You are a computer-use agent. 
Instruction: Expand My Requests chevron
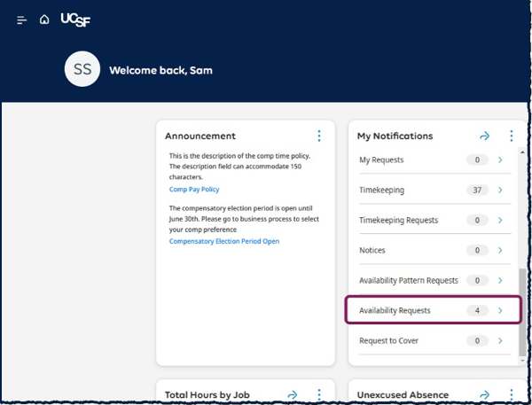click(x=500, y=160)
